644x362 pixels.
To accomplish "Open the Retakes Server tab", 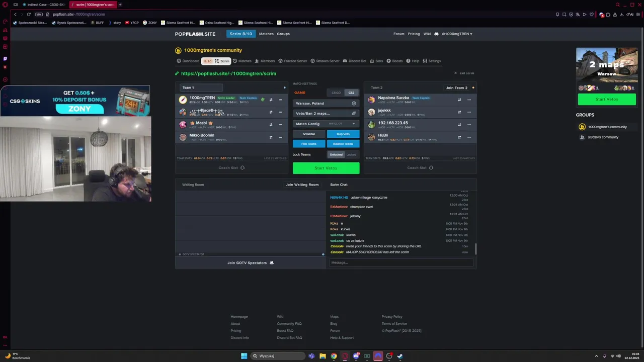I will tap(325, 61).
